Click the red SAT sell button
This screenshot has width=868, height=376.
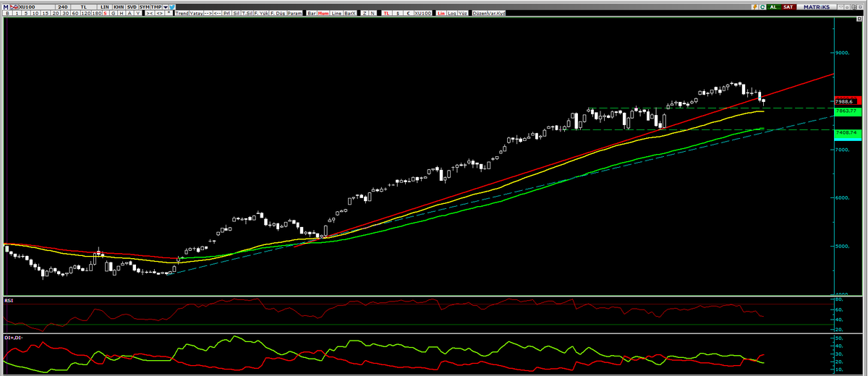click(x=788, y=7)
